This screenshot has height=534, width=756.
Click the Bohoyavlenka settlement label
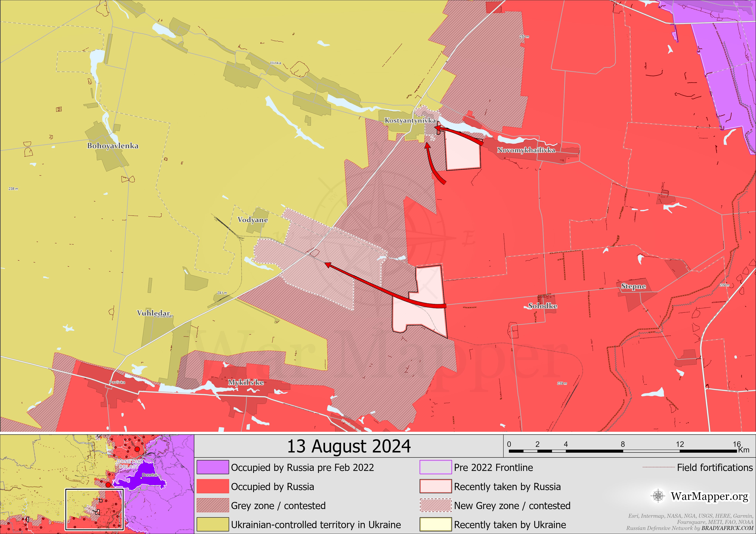[x=113, y=146]
